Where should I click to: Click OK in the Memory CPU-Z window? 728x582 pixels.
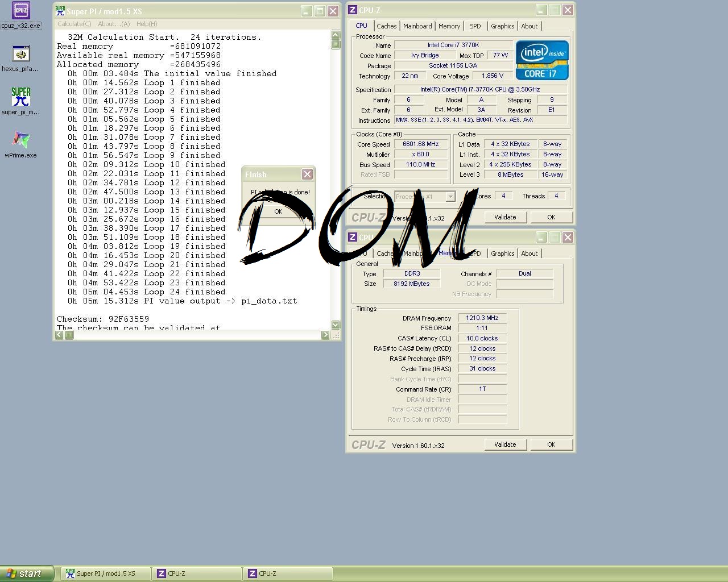[x=551, y=444]
